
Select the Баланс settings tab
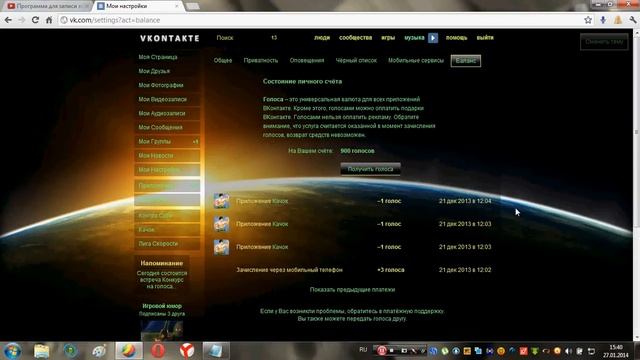[466, 61]
